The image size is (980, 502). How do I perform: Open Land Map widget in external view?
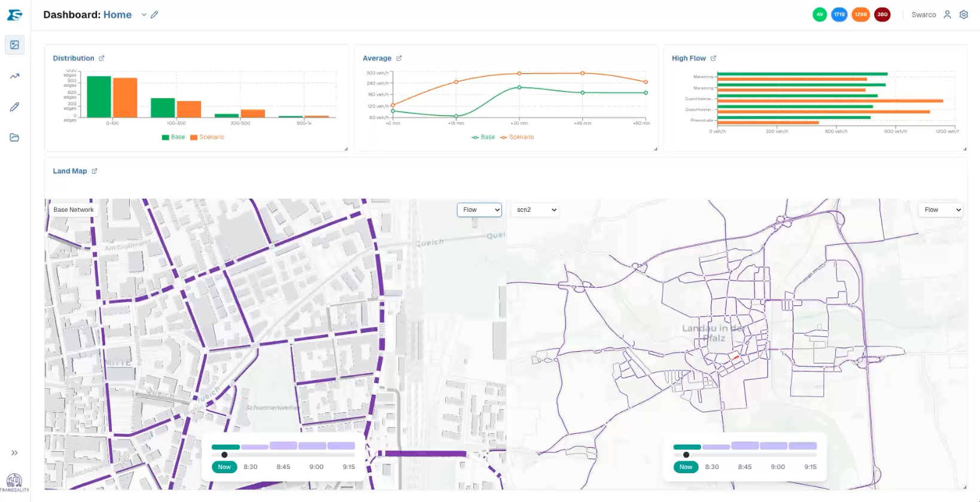click(95, 171)
